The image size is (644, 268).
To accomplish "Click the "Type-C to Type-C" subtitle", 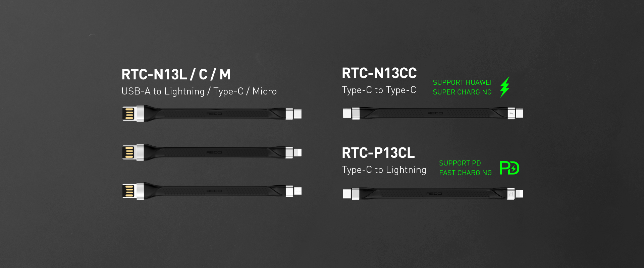I will [x=379, y=90].
